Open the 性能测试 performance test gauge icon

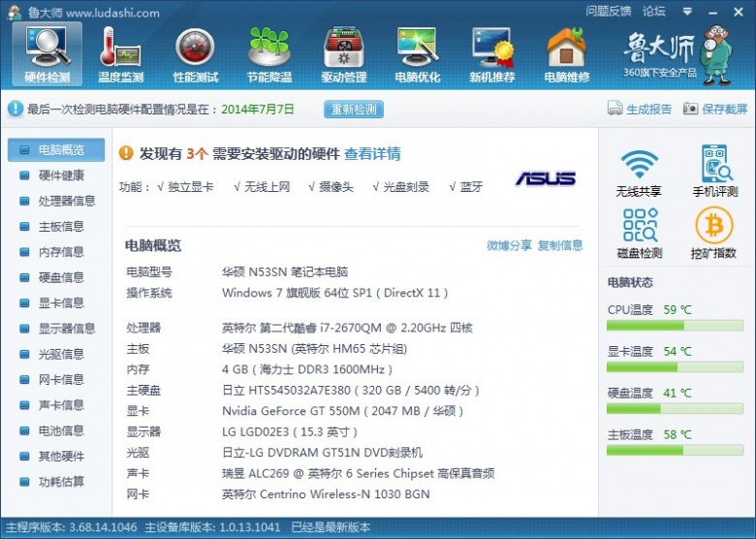click(x=195, y=54)
